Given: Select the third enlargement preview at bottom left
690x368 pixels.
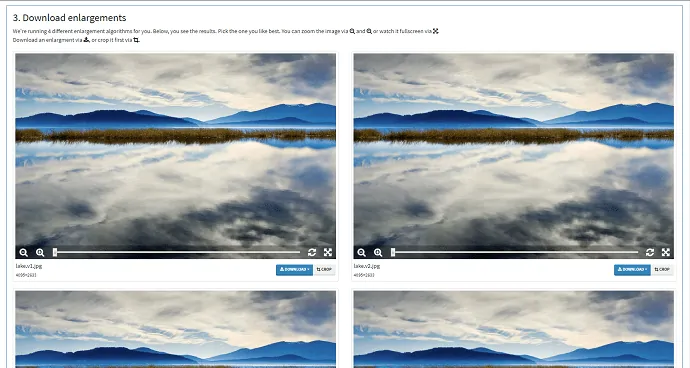Looking at the screenshot, I should click(x=176, y=329).
